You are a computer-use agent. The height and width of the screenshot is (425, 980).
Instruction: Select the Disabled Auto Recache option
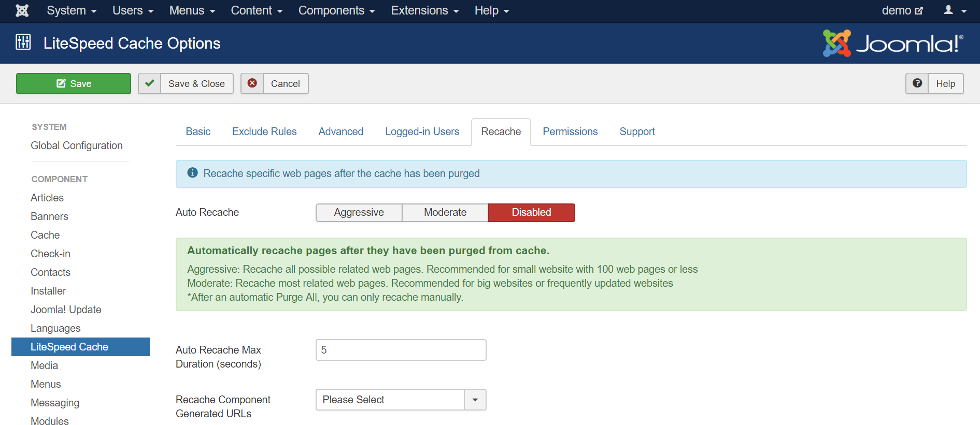click(x=532, y=212)
